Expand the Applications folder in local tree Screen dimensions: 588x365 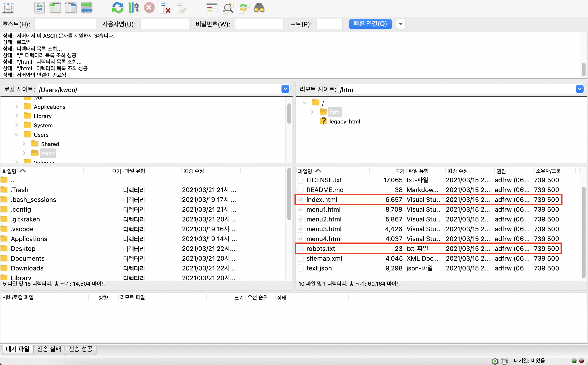pos(16,107)
